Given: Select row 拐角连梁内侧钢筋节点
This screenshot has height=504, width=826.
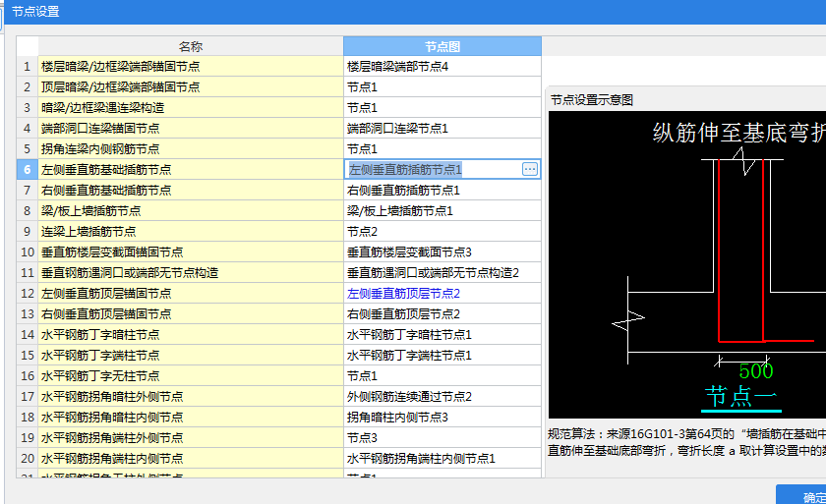Looking at the screenshot, I should click(x=191, y=149).
